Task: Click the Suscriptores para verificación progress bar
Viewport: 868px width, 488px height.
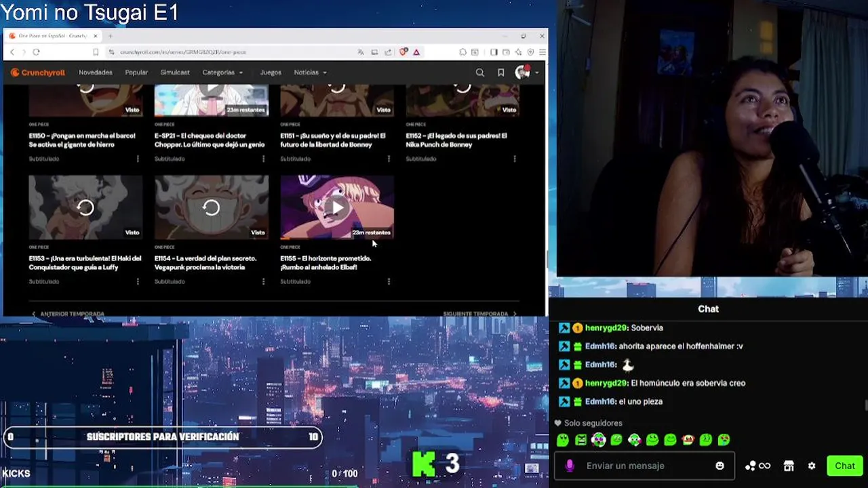Action: 162,437
